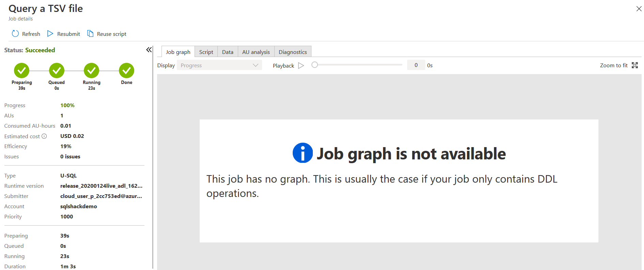This screenshot has width=644, height=270.
Task: Click the Reuse script button label
Action: [x=112, y=34]
